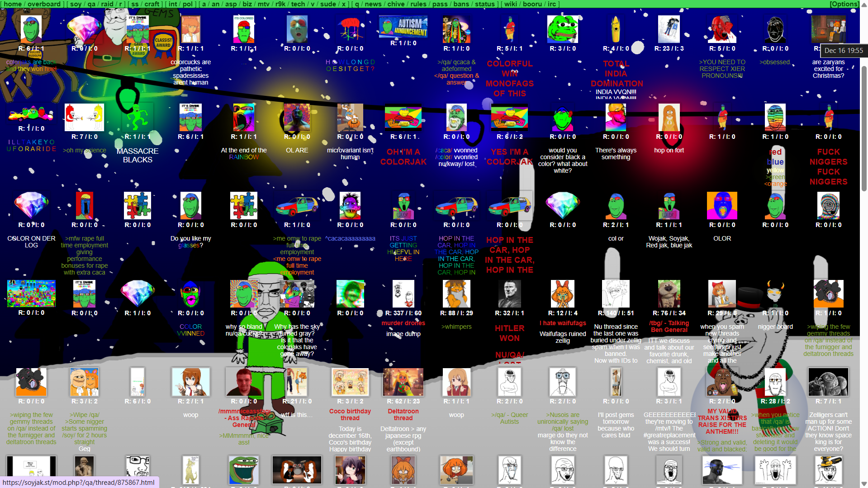Go to the home link
The image size is (868, 488).
[13, 4]
